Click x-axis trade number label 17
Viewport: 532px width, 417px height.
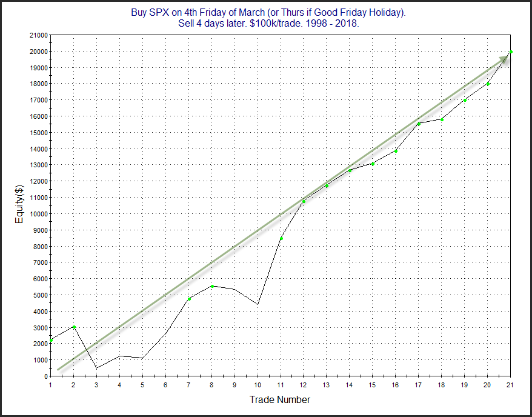click(419, 384)
